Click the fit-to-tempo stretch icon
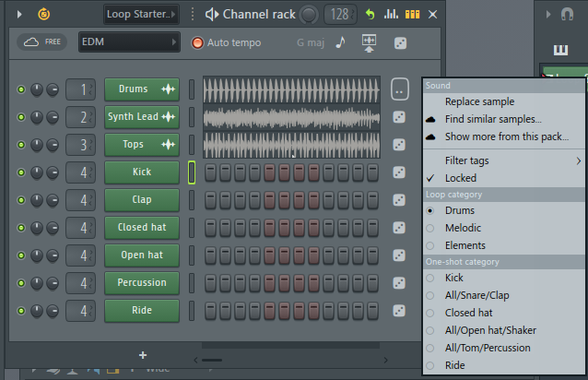Viewport: 588px width, 380px height. click(x=369, y=43)
